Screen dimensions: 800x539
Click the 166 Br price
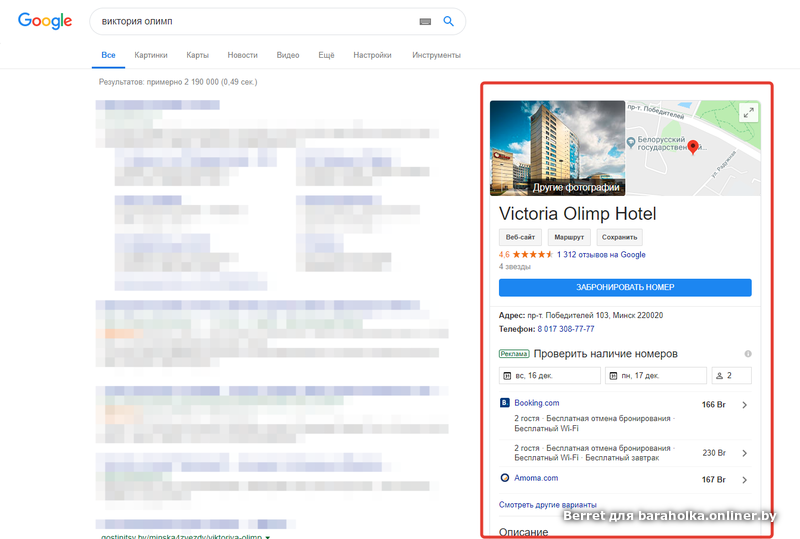[713, 405]
